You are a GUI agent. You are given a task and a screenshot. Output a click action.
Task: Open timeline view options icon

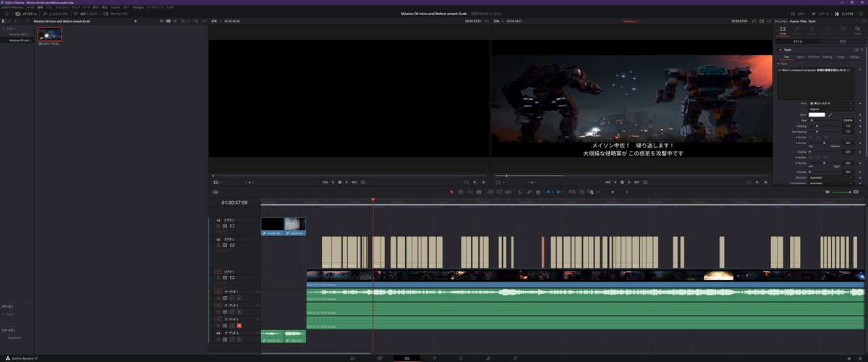pos(216,192)
